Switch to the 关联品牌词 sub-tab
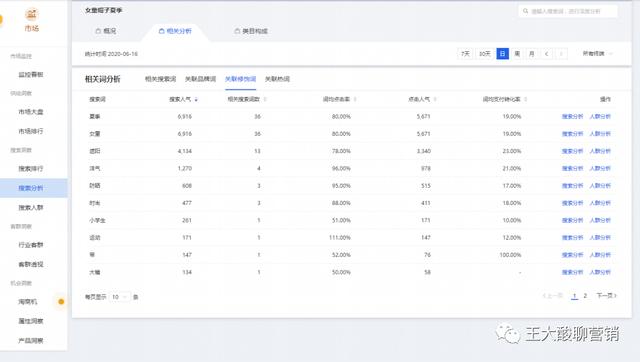 (200, 79)
